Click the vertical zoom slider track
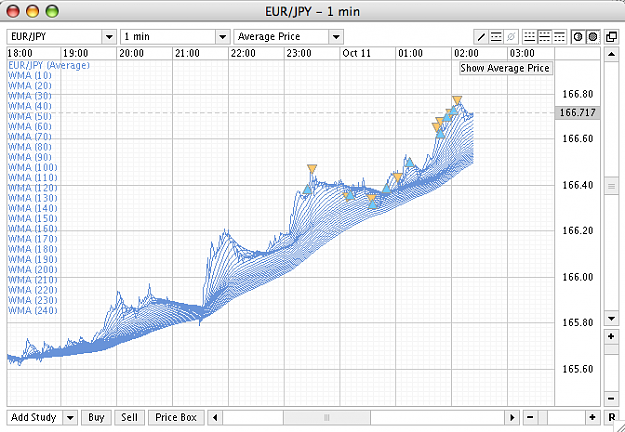Viewport: 625px width, 432px height. (x=611, y=367)
